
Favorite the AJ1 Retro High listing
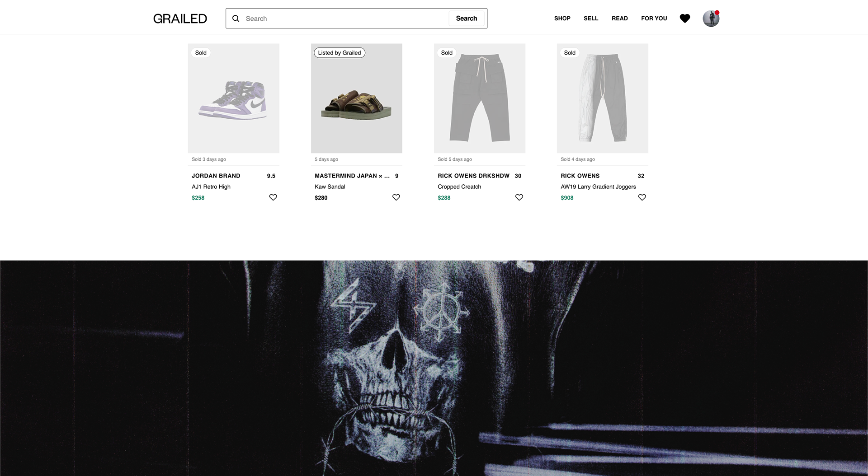click(273, 197)
